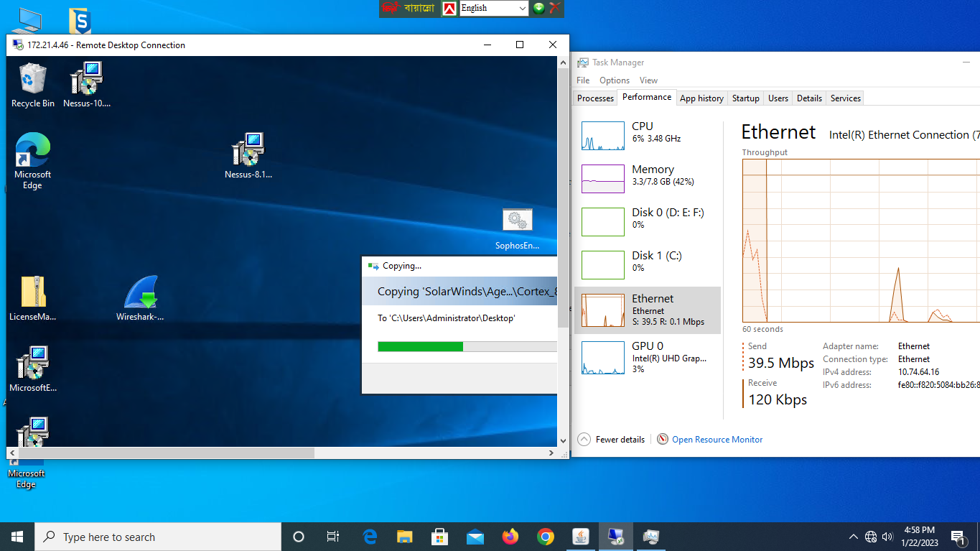Show hidden system tray icons
This screenshot has height=551, width=980.
click(854, 537)
